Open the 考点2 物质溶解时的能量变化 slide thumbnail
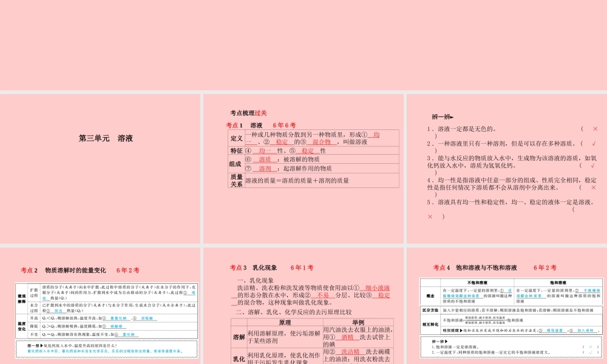The width and height of the screenshot is (607, 364). tap(100, 306)
